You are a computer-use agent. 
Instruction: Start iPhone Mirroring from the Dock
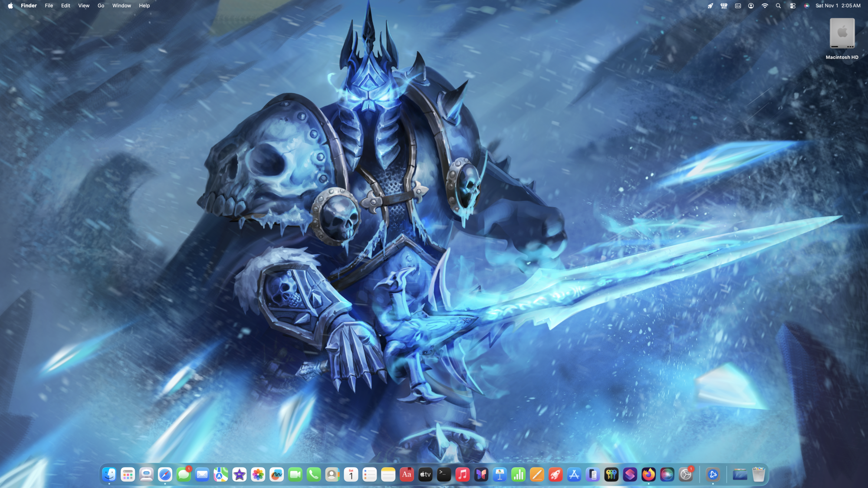tap(593, 475)
